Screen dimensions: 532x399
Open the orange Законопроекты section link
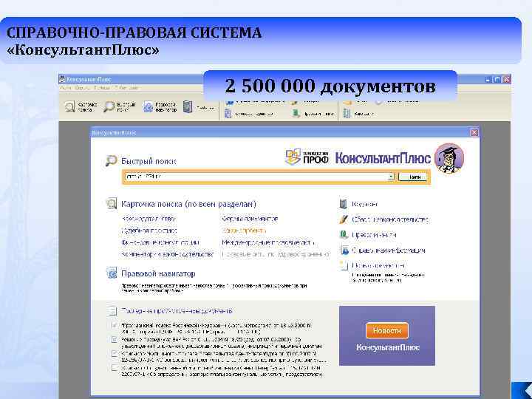pos(244,231)
